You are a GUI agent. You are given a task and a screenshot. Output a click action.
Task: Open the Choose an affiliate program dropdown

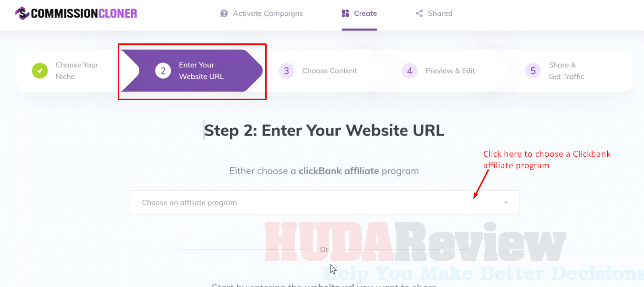pos(324,203)
